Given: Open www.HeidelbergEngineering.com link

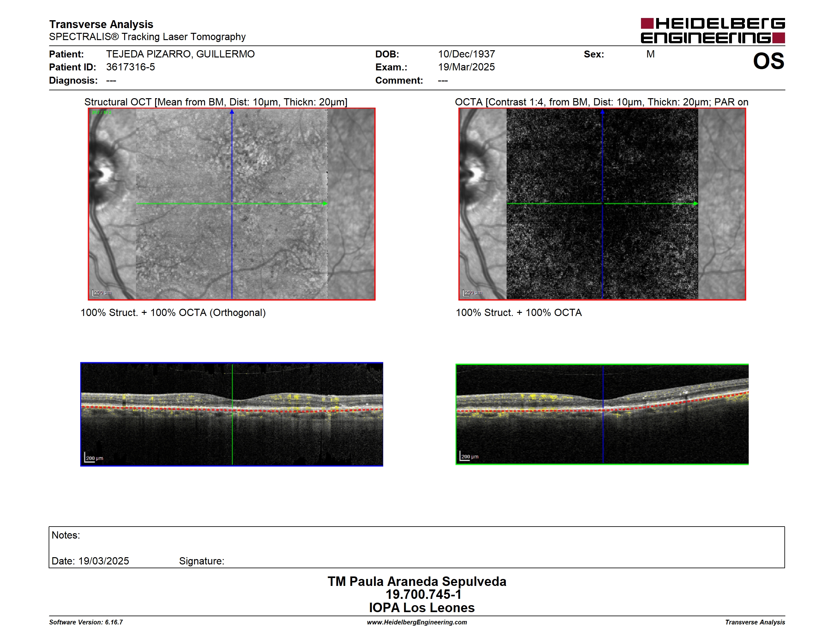Looking at the screenshot, I should (x=417, y=622).
